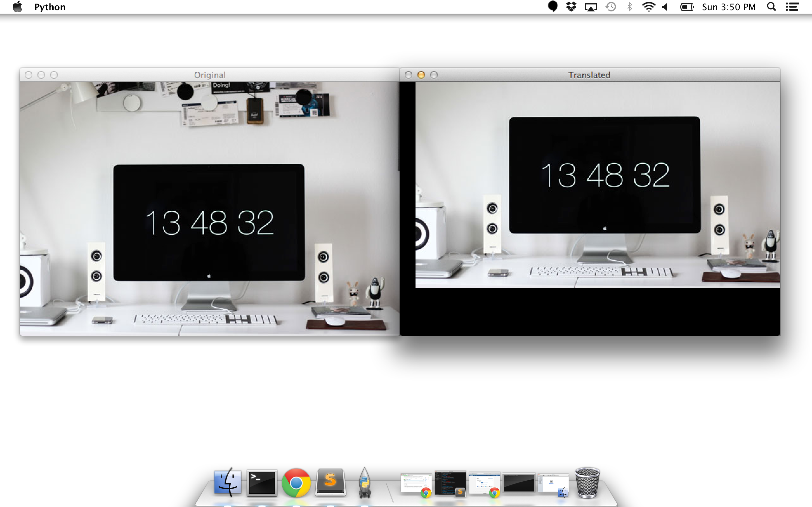Click the Dropbox menu bar icon
Viewport: 812px width, 507px height.
[x=571, y=7]
